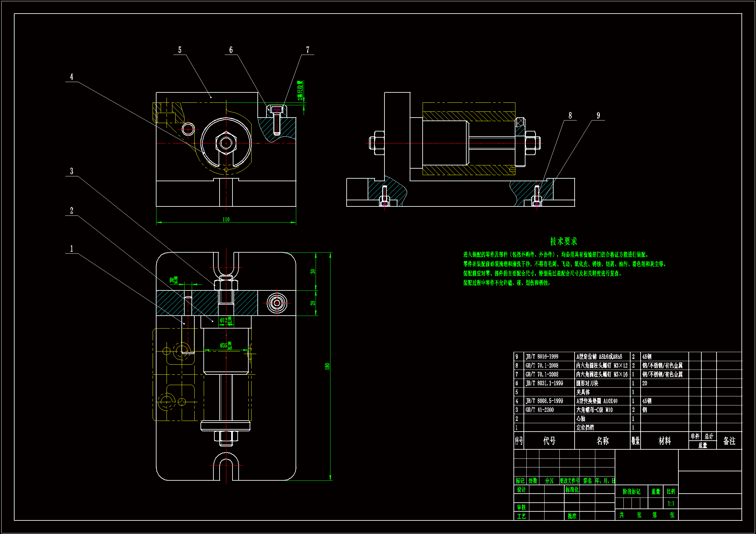The image size is (756, 534).
Task: Click part balloon number 5
Action: point(180,50)
